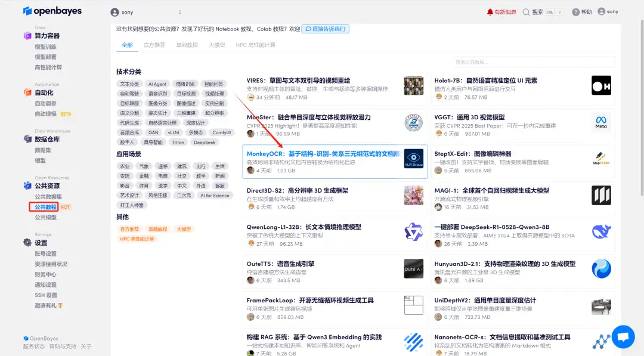Switch to the 基础教程 tab

[187, 45]
